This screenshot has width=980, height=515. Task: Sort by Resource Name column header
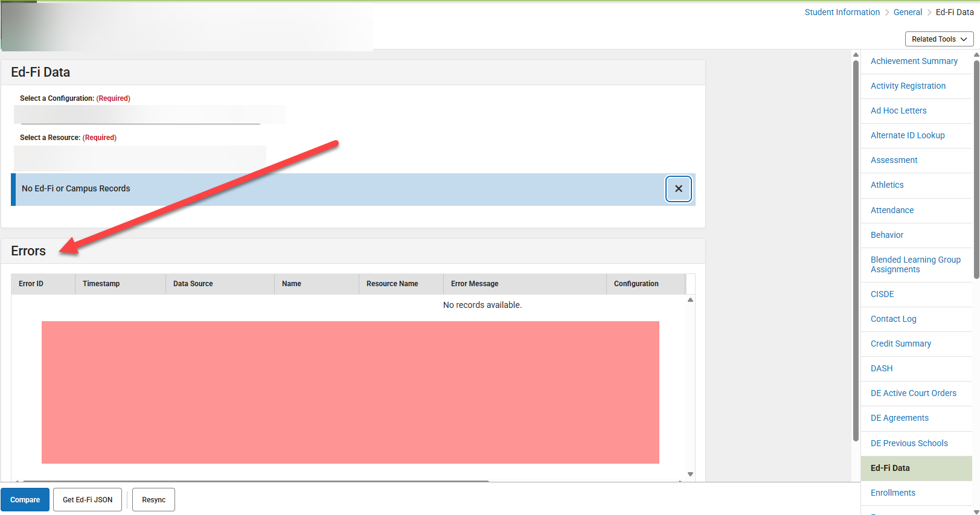401,284
